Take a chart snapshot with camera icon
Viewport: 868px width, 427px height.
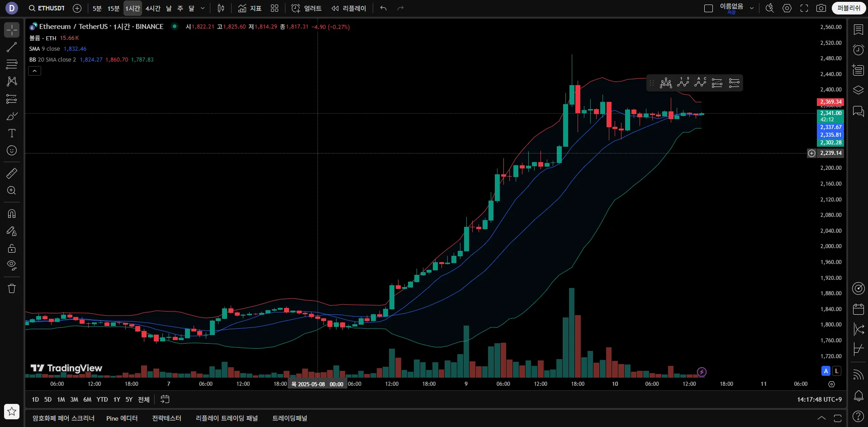pyautogui.click(x=821, y=8)
